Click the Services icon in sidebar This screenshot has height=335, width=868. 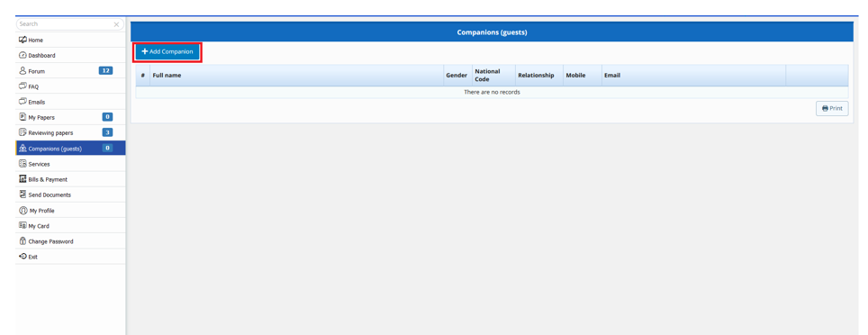(23, 164)
